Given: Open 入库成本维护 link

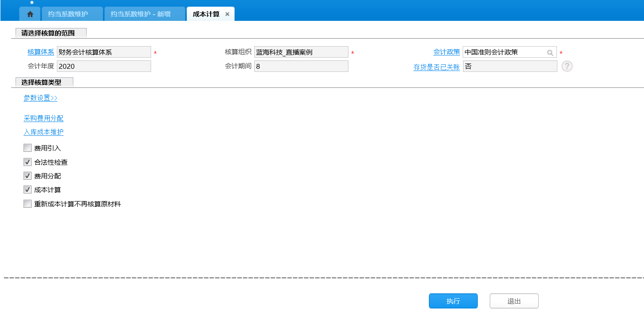Looking at the screenshot, I should [x=43, y=132].
